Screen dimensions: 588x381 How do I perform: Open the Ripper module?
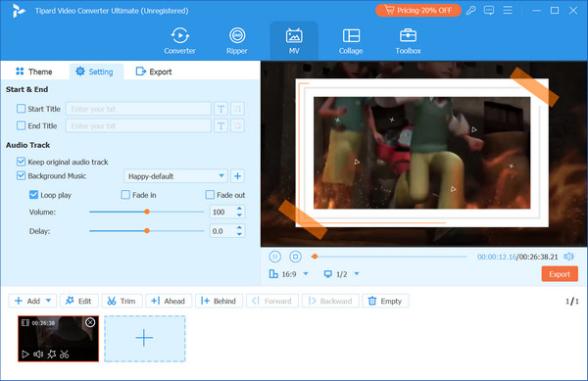[x=237, y=41]
